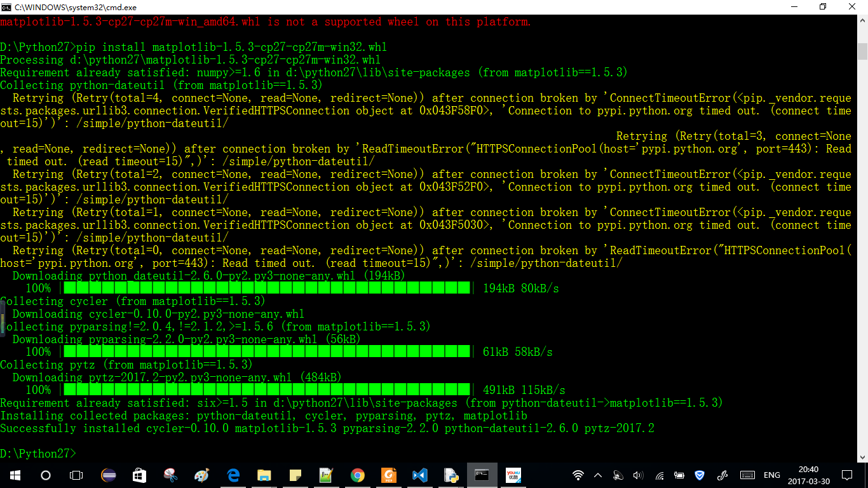Open the clock showing 20:40
Viewport: 868px width, 488px height.
[809, 475]
